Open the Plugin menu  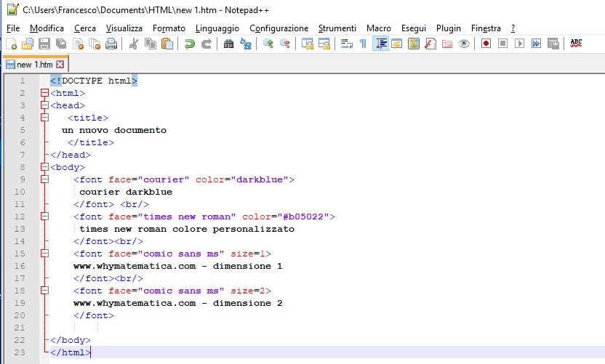coord(449,28)
